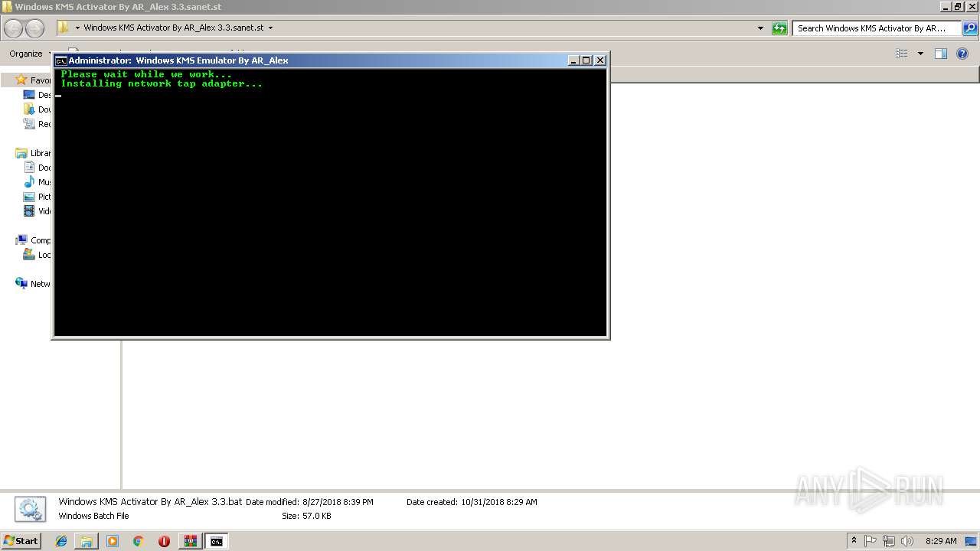Open the WinRAR taskbar icon
The height and width of the screenshot is (551, 980).
pyautogui.click(x=190, y=541)
